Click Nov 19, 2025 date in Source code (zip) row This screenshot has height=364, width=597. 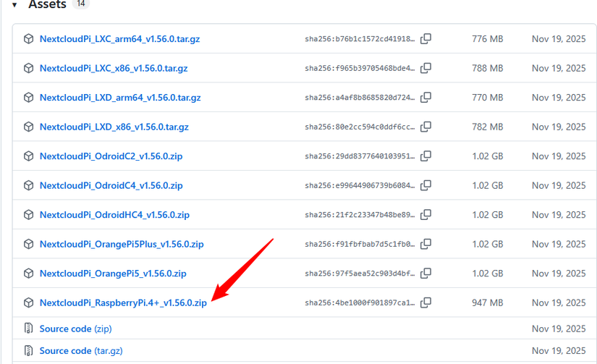559,329
